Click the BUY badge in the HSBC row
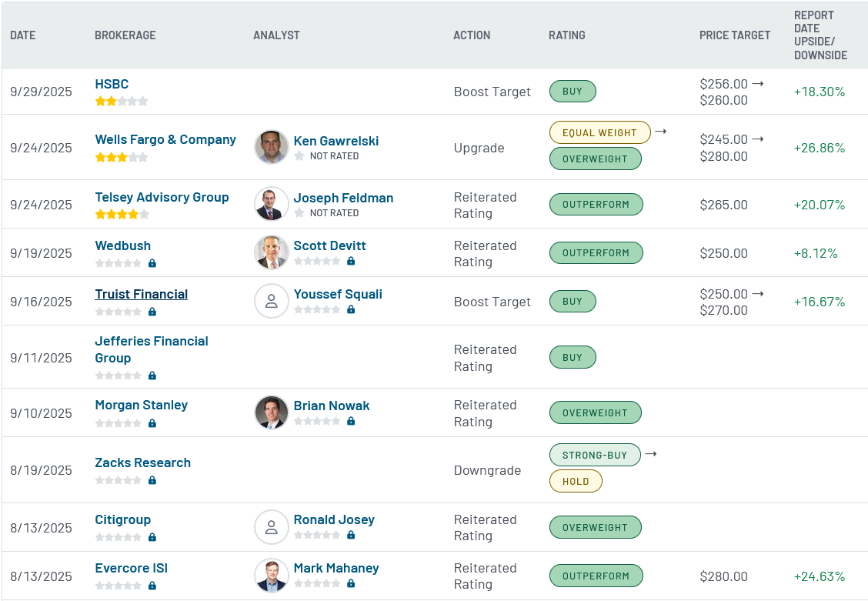The image size is (868, 601). (x=573, y=92)
